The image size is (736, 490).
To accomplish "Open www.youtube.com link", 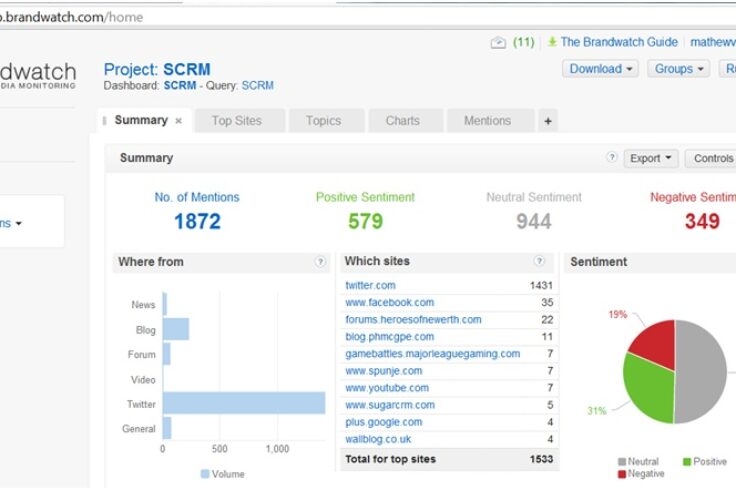I will click(x=387, y=388).
